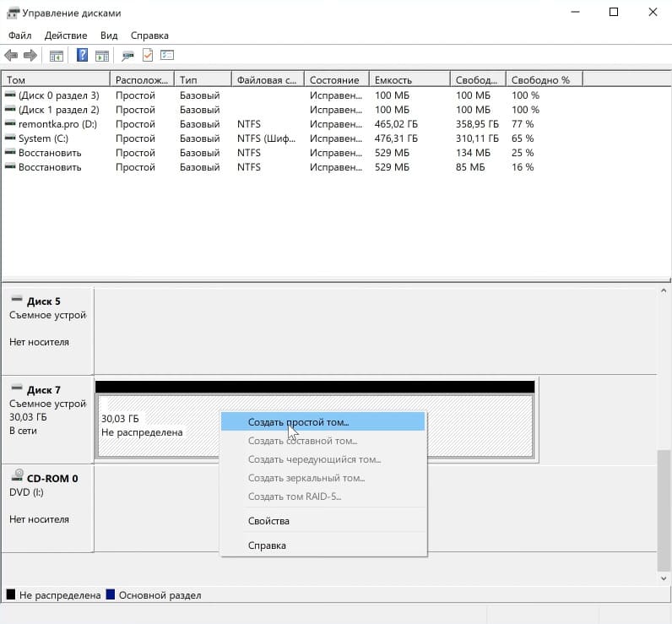Click the Forward arrow toolbar icon
The image size is (672, 624).
pos(30,55)
